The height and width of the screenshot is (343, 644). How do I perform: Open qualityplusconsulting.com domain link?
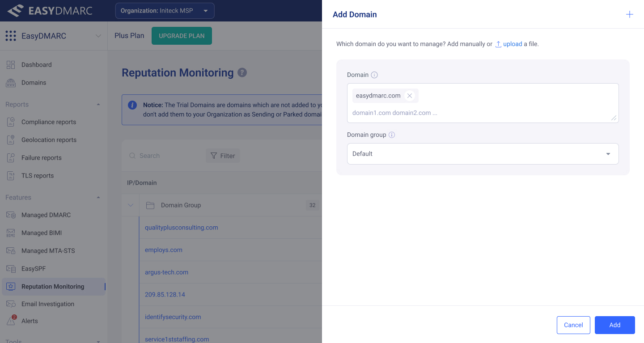tap(182, 228)
